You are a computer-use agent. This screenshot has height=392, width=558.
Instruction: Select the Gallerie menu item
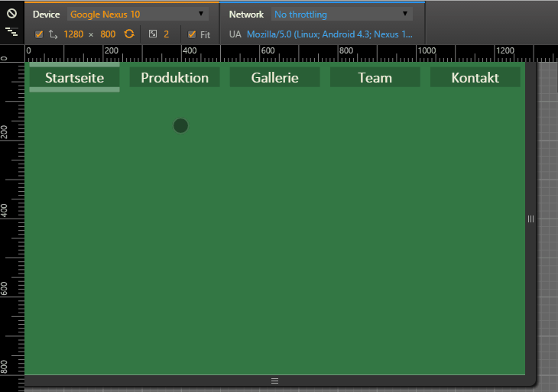point(274,77)
